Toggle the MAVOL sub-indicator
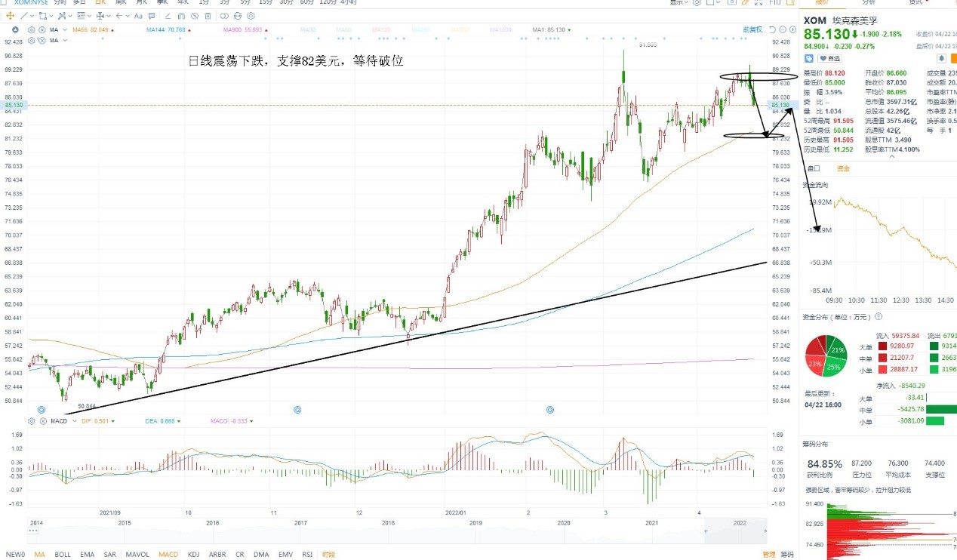This screenshot has height=560, width=957. click(x=137, y=554)
